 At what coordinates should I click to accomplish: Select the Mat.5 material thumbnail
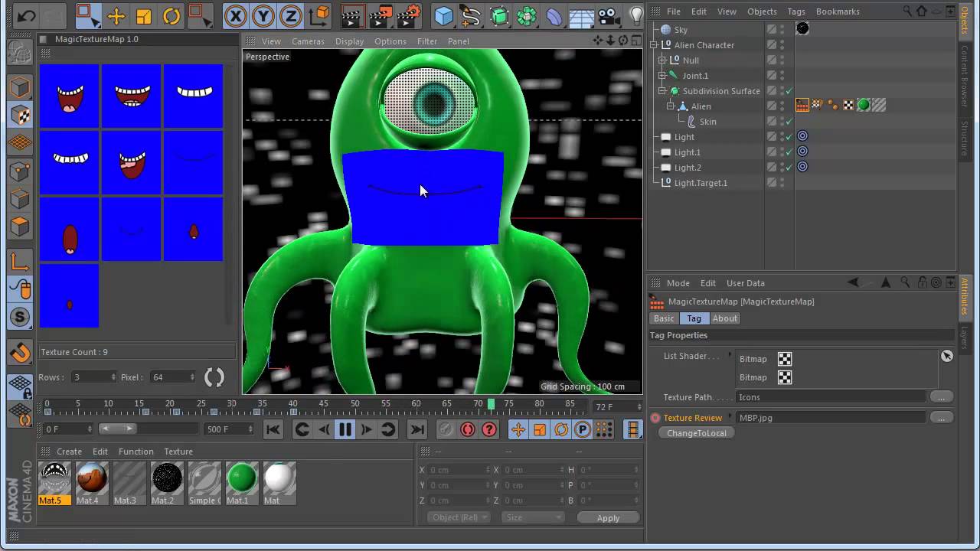54,478
